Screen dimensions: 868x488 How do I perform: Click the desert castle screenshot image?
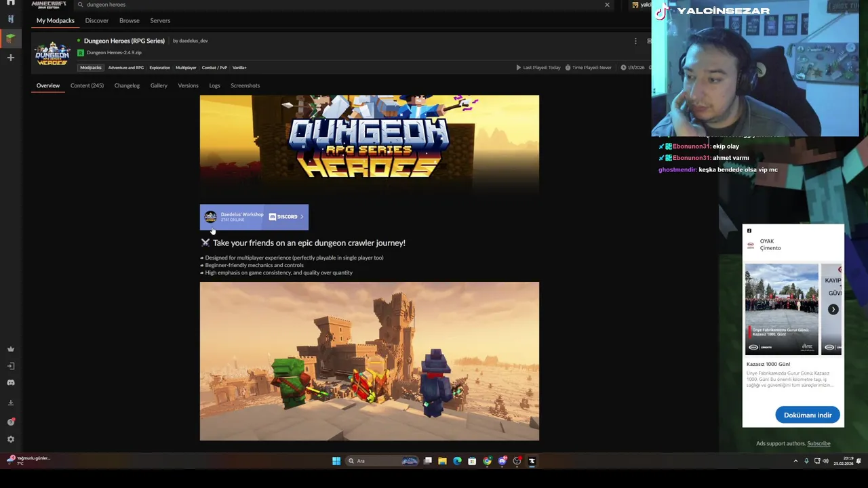pos(370,361)
